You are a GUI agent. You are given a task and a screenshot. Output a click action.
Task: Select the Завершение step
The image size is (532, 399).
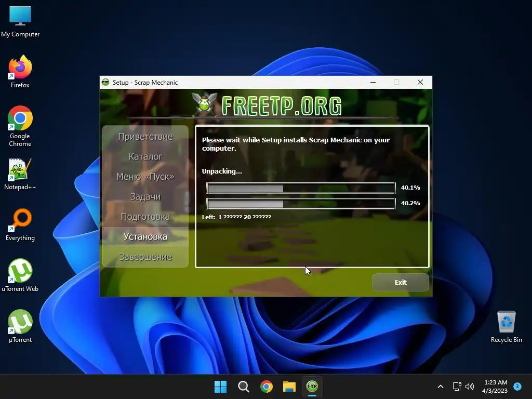(x=145, y=257)
